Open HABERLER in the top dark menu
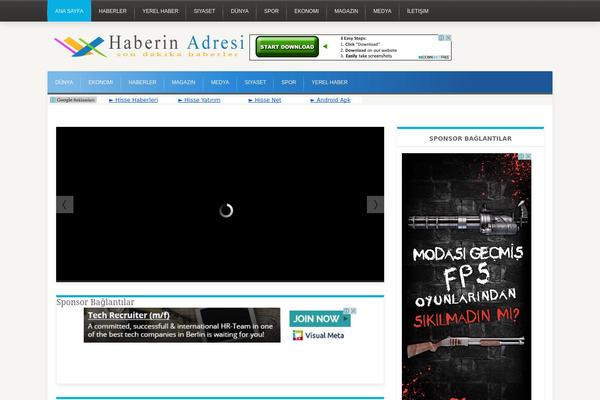Viewport: 600px width, 400px height. [112, 11]
